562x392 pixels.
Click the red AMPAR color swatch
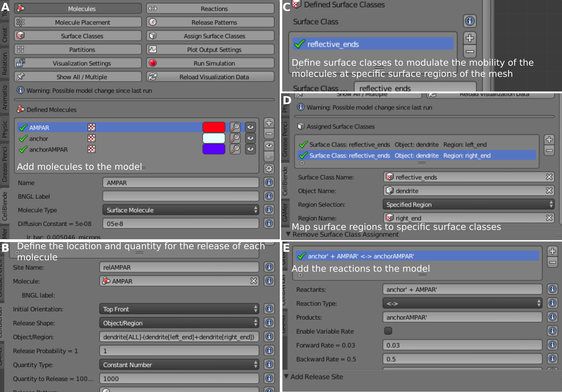214,127
